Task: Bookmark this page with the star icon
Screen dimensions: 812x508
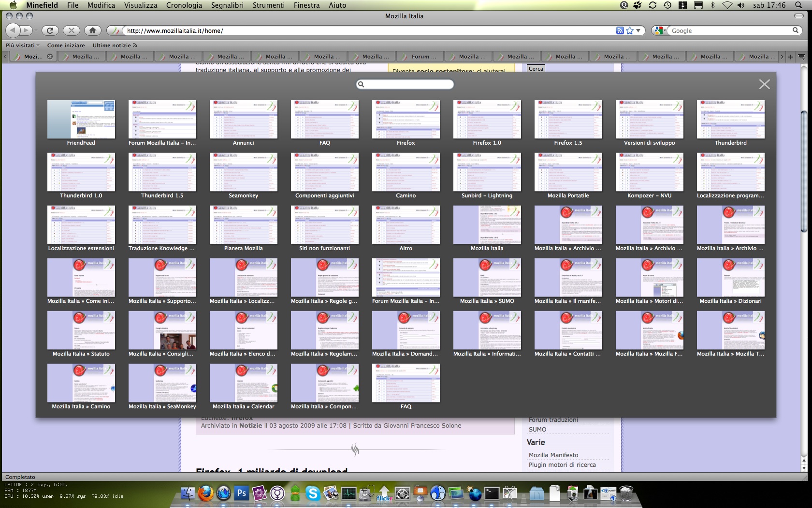Action: [630, 30]
